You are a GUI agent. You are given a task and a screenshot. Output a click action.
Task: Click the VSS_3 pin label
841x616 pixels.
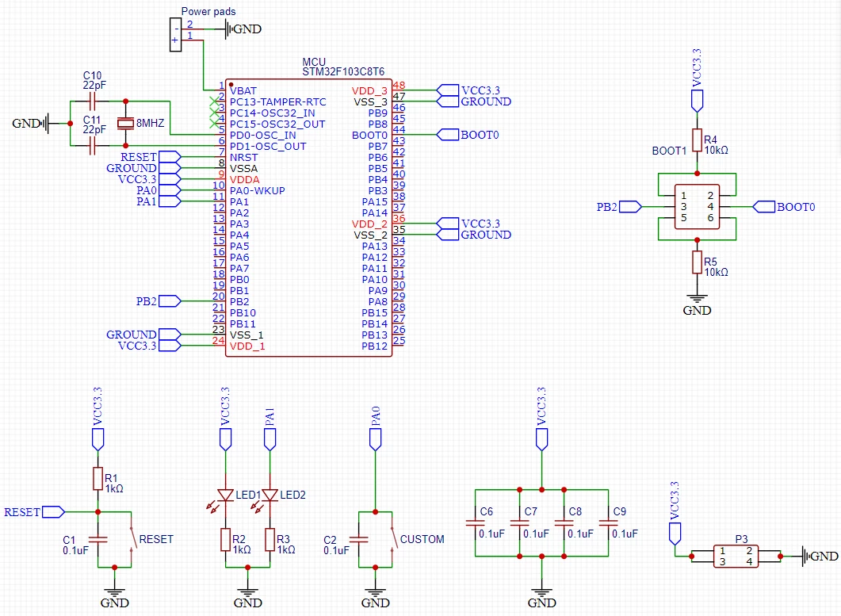tap(370, 102)
